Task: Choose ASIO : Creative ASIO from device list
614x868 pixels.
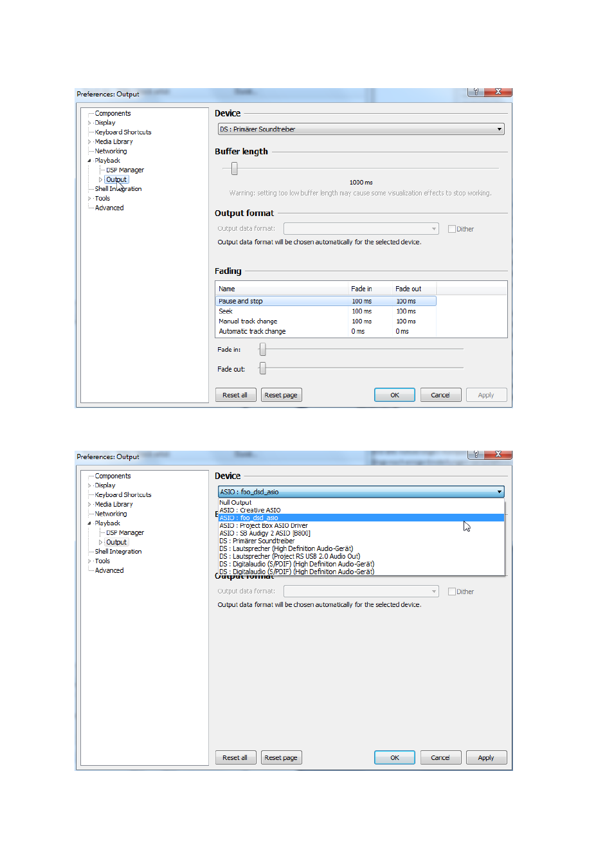Action: (x=361, y=511)
